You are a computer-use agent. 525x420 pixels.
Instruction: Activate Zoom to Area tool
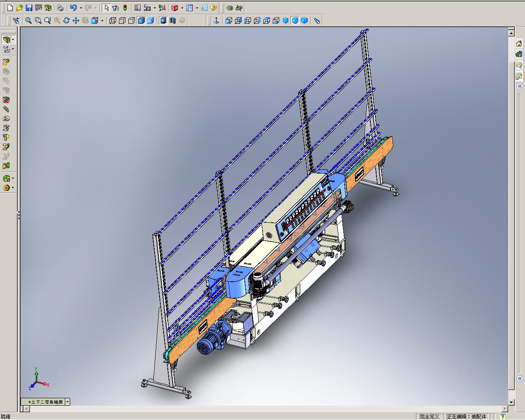coord(38,21)
